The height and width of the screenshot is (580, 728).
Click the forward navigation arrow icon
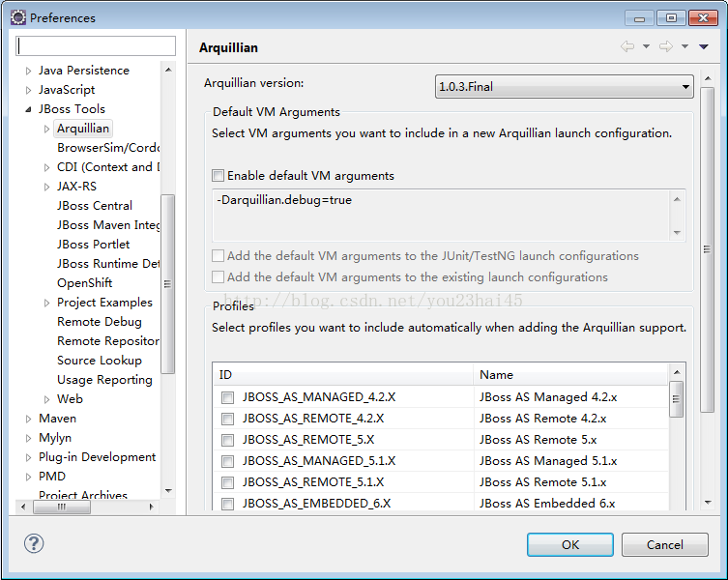[666, 46]
